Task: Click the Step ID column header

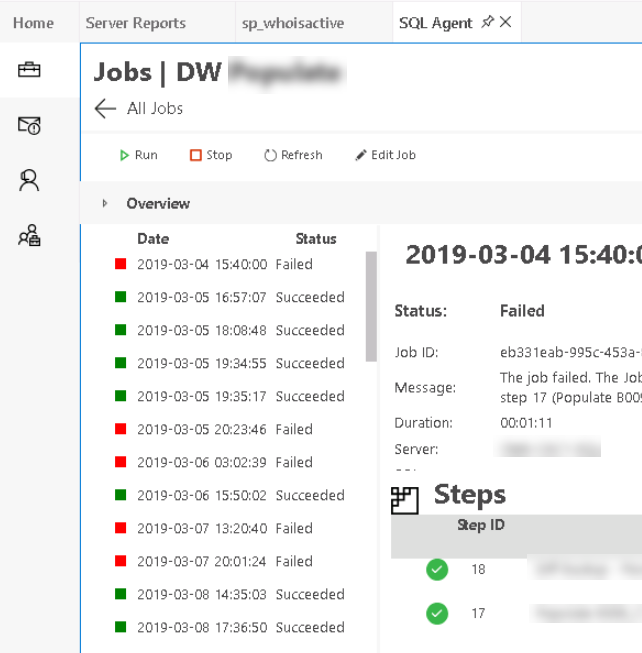Action: point(481,525)
